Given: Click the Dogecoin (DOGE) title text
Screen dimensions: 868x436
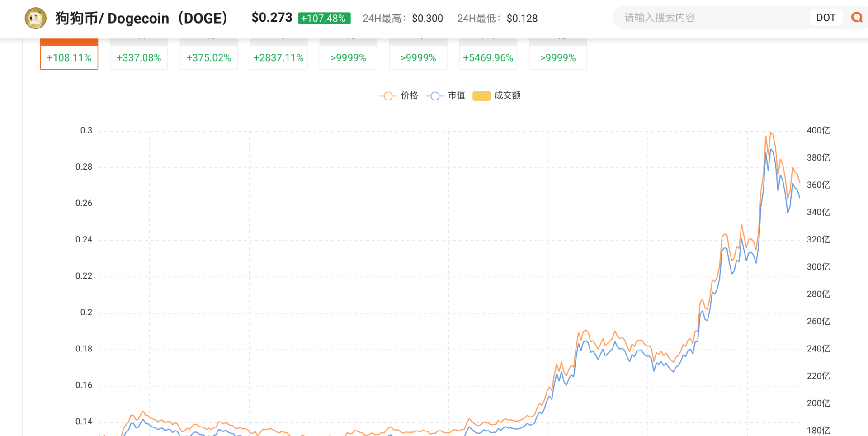Looking at the screenshot, I should [x=136, y=18].
